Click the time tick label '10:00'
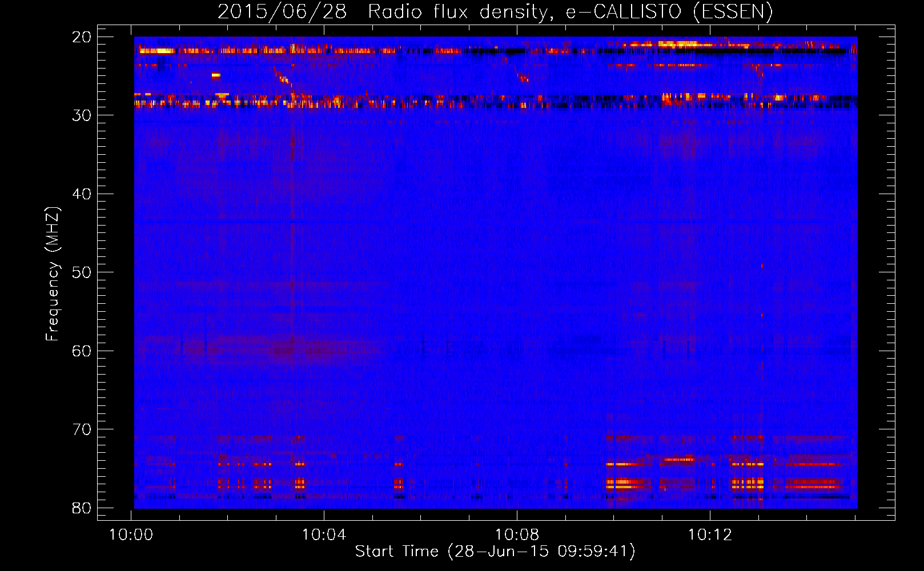The width and height of the screenshot is (924, 571). point(131,535)
